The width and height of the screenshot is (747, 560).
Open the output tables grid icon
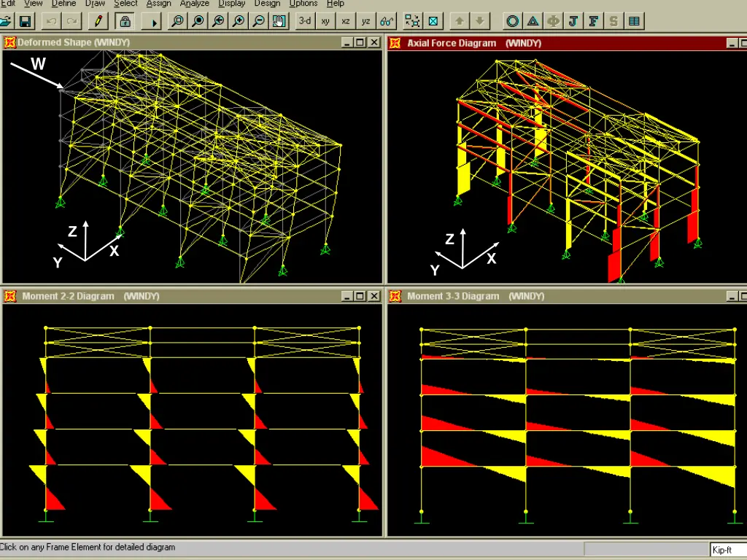(635, 21)
